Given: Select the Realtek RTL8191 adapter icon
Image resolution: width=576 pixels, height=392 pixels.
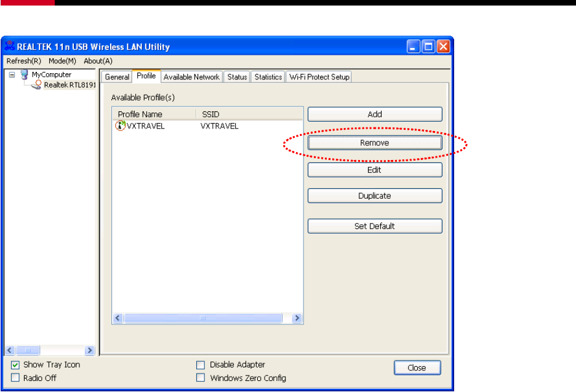Looking at the screenshot, I should point(36,86).
